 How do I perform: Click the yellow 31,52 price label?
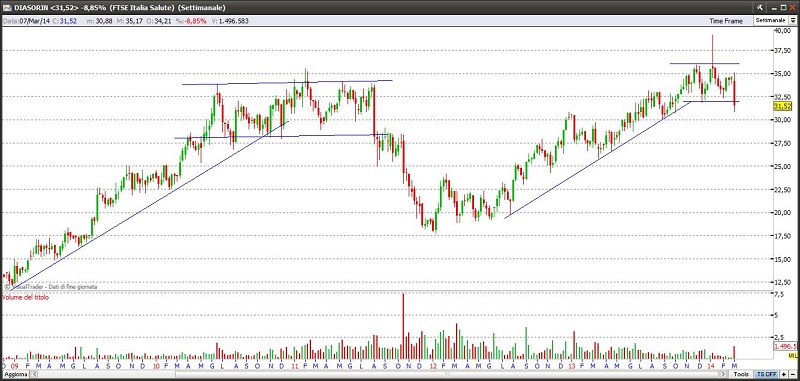pos(782,106)
